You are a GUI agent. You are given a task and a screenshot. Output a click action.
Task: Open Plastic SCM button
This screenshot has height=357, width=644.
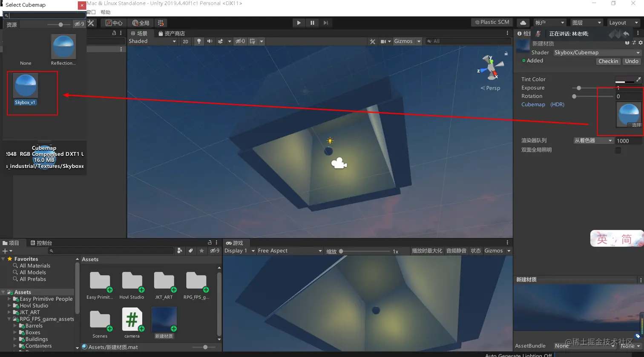tap(492, 22)
